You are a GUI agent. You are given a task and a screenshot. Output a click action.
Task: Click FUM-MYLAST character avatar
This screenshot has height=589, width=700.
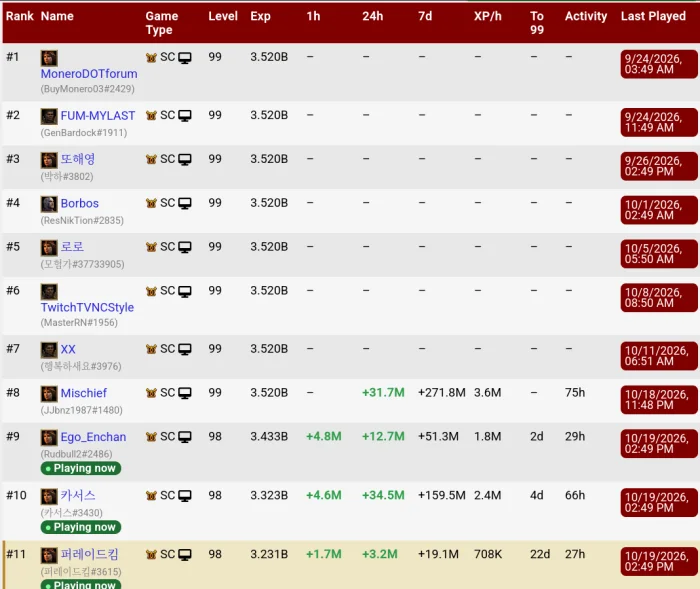tap(49, 116)
